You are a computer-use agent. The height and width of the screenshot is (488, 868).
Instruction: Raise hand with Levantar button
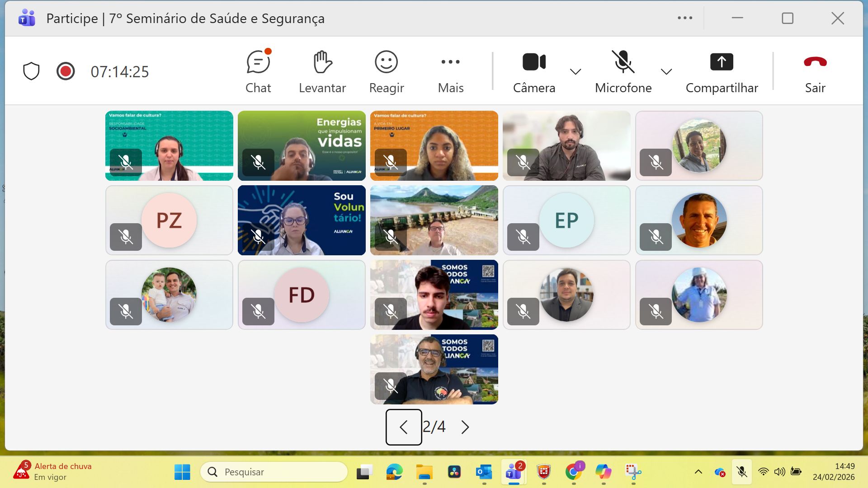[x=322, y=72]
